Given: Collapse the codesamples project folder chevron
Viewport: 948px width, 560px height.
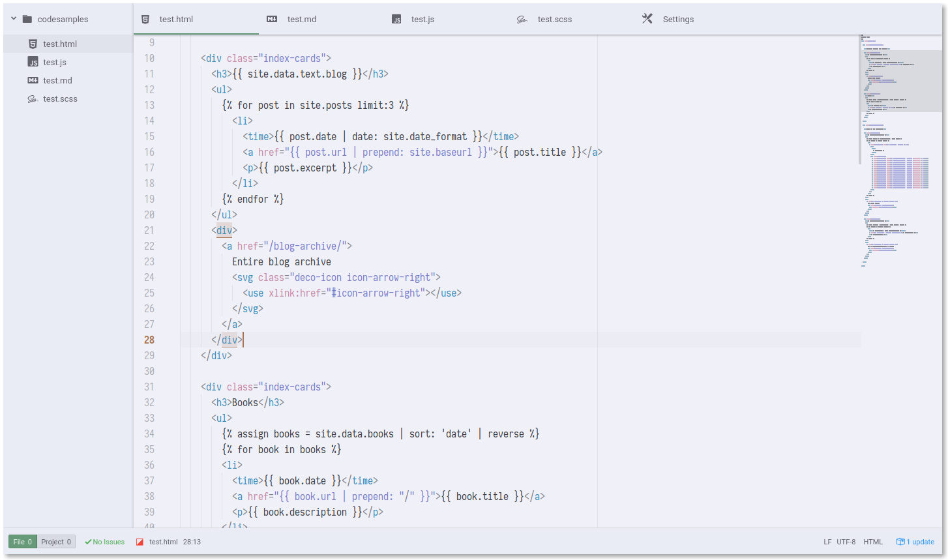Looking at the screenshot, I should (x=14, y=19).
